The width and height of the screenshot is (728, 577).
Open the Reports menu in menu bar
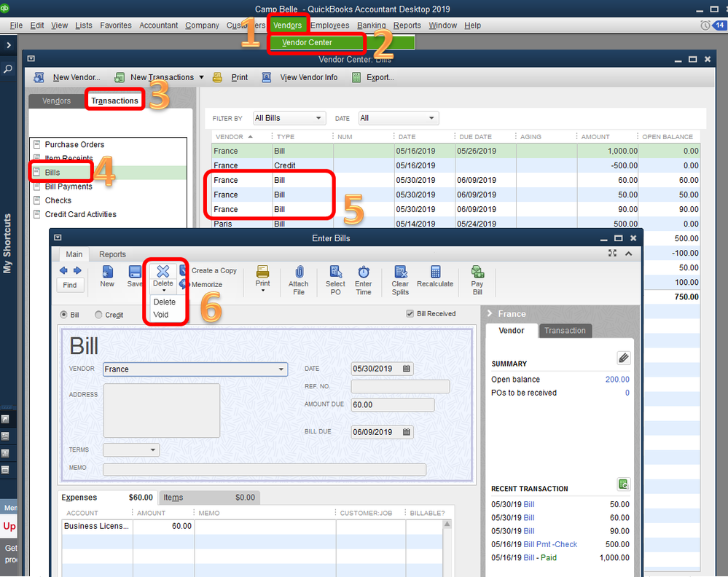[x=407, y=25]
